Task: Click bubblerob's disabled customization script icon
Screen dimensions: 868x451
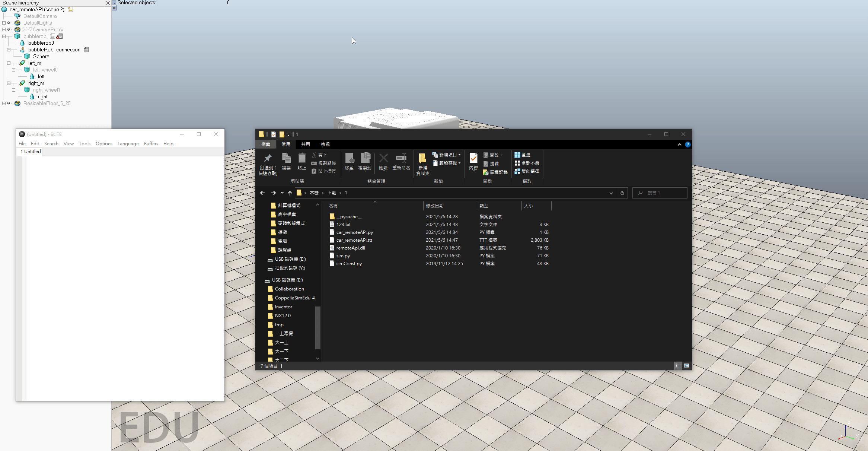Action: coord(60,36)
